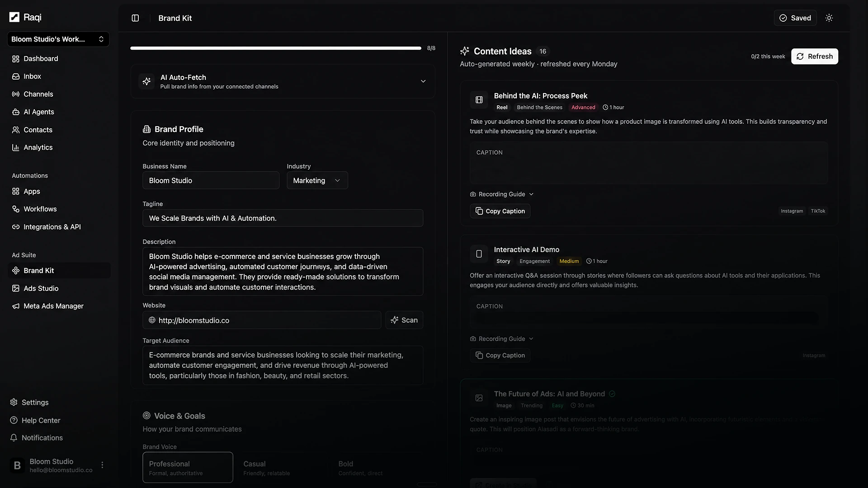The height and width of the screenshot is (488, 868).
Task: Switch theme with the sun icon
Action: click(829, 18)
